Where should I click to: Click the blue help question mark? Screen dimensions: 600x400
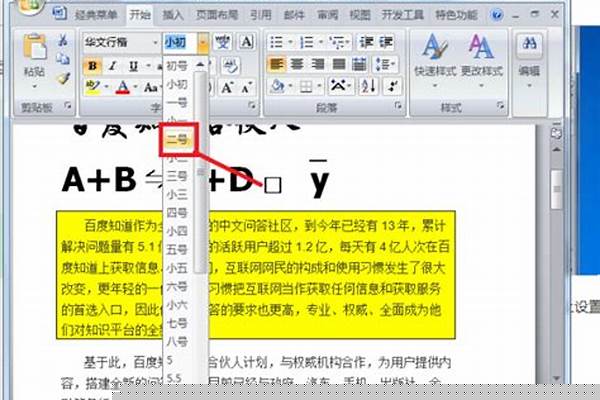click(x=497, y=15)
